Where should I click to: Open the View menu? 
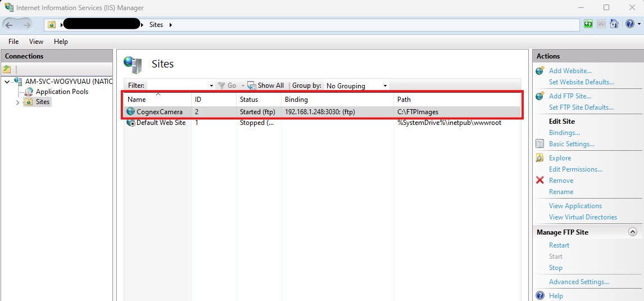[x=36, y=42]
